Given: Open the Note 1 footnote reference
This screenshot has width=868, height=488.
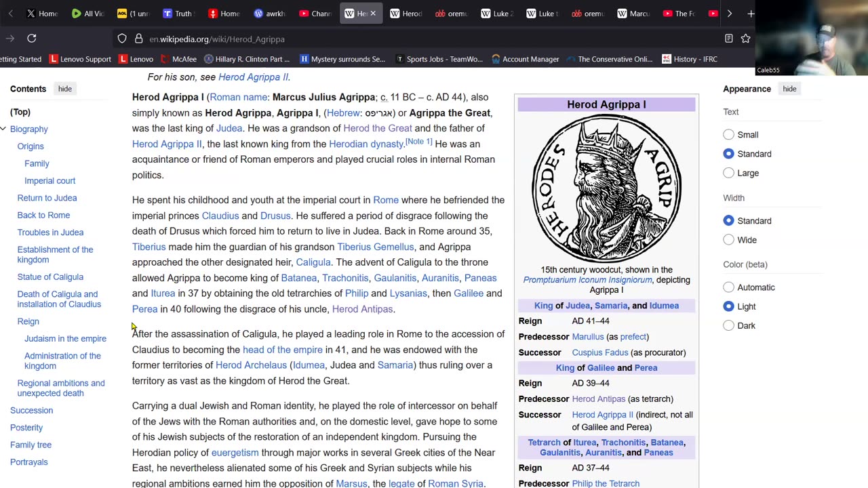Looking at the screenshot, I should (418, 142).
